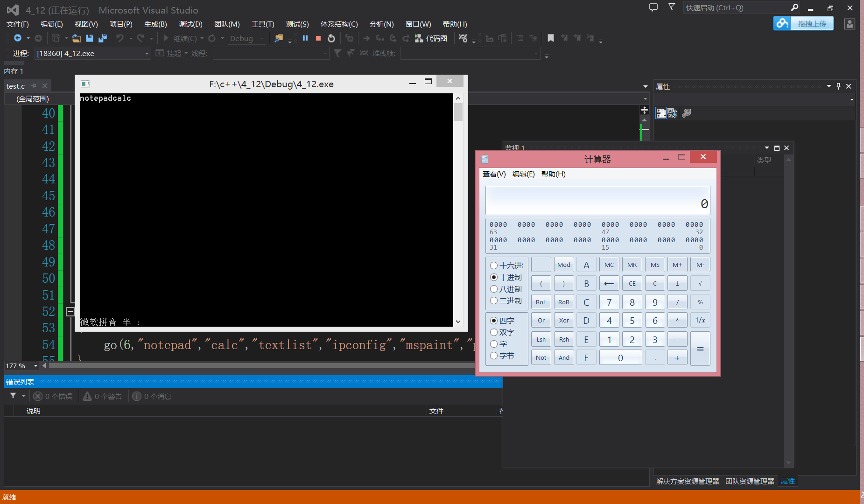
Task: Select the Qword (四字) radio button
Action: point(494,321)
